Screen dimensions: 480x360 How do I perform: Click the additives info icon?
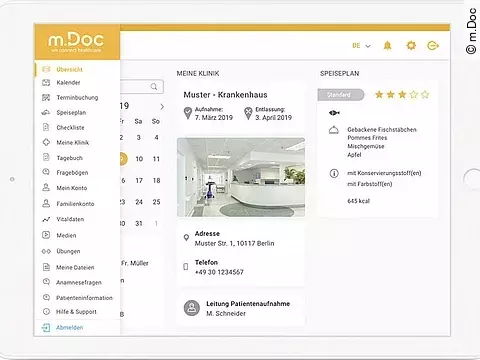pos(334,173)
